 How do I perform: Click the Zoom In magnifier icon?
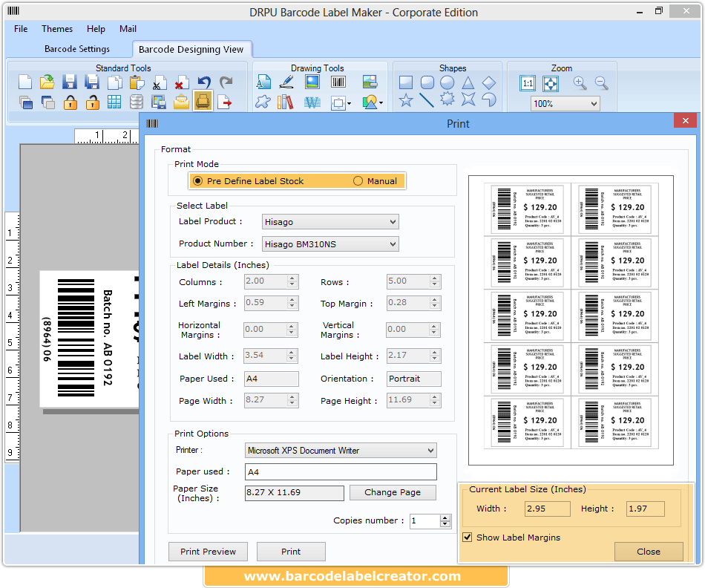pyautogui.click(x=580, y=82)
